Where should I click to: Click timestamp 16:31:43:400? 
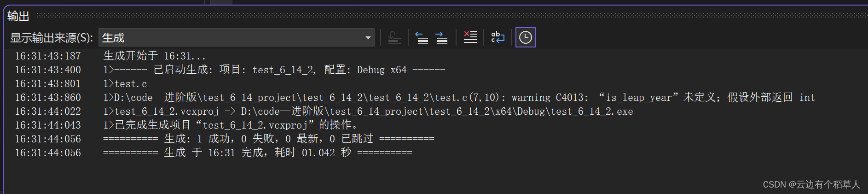tap(48, 70)
